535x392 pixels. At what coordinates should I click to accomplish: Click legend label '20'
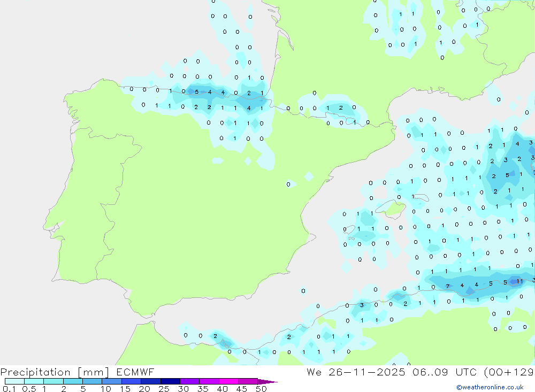(x=144, y=389)
